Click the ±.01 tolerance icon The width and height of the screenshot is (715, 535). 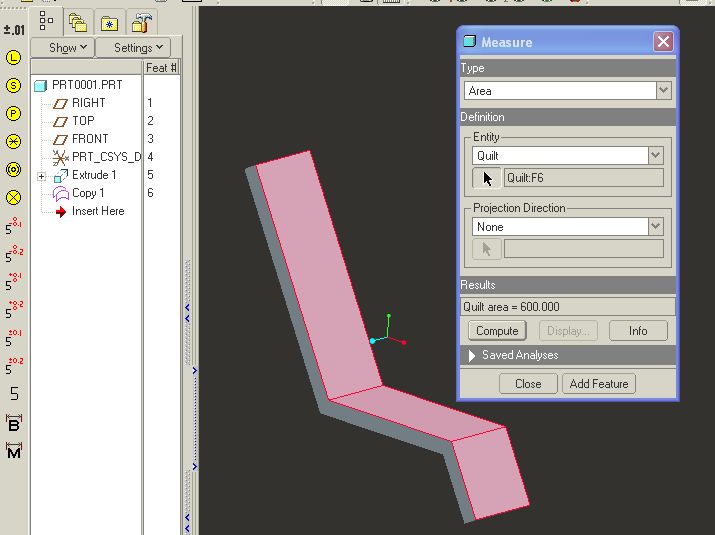(x=14, y=30)
